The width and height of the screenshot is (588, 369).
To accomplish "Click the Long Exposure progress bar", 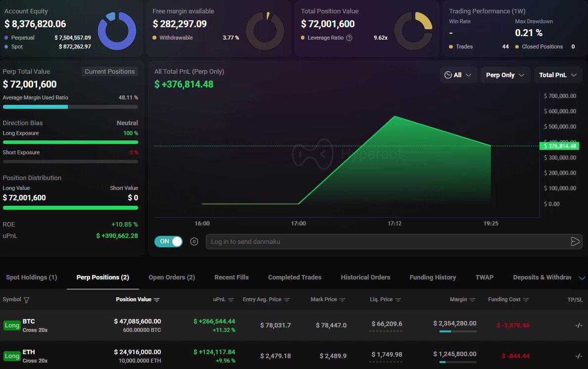I will point(70,142).
